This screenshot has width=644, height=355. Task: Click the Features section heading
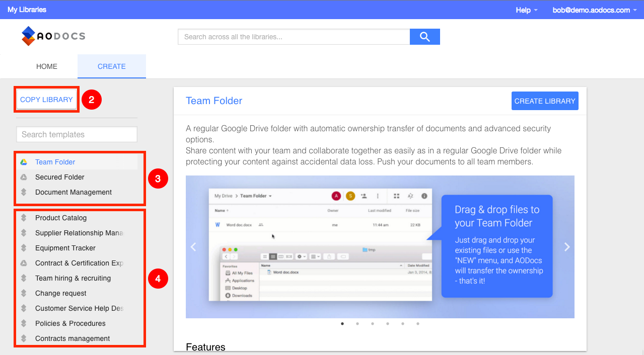click(205, 347)
